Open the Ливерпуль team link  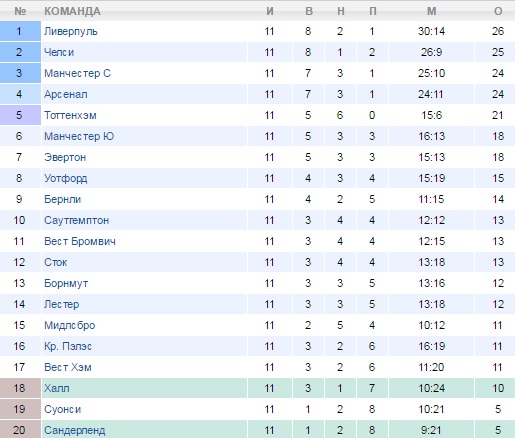71,32
